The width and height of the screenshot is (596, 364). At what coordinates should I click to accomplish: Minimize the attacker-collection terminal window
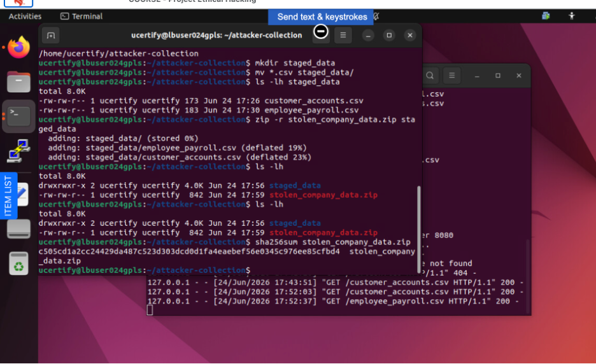coord(367,36)
